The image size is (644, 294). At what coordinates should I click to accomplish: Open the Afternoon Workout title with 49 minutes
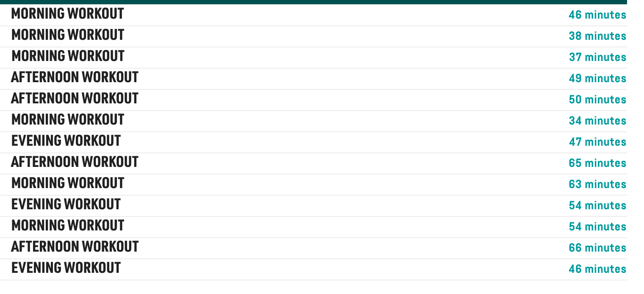tap(75, 78)
